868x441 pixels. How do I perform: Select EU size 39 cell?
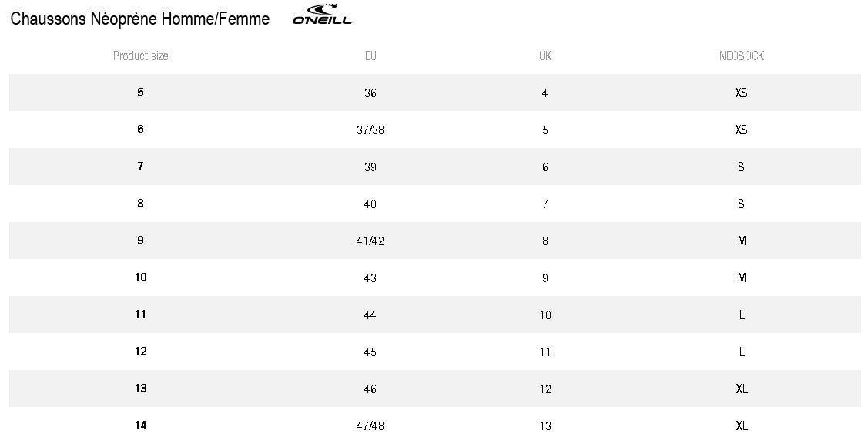pyautogui.click(x=370, y=167)
